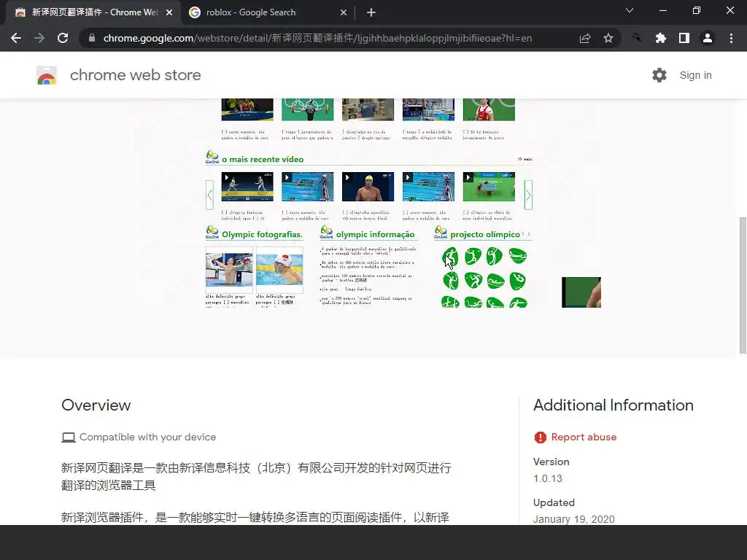Click the 'Olympic fotografias.' heading
This screenshot has height=560, width=747.
click(262, 234)
